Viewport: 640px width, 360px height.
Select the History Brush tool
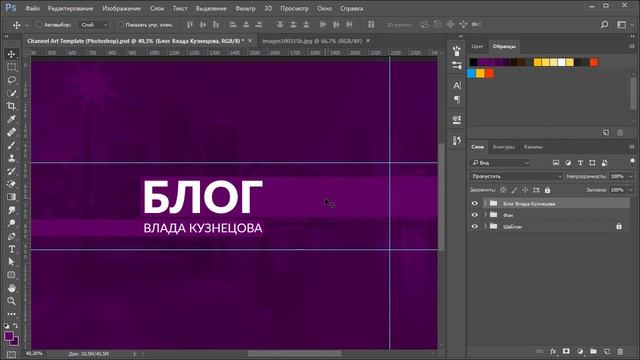click(11, 171)
